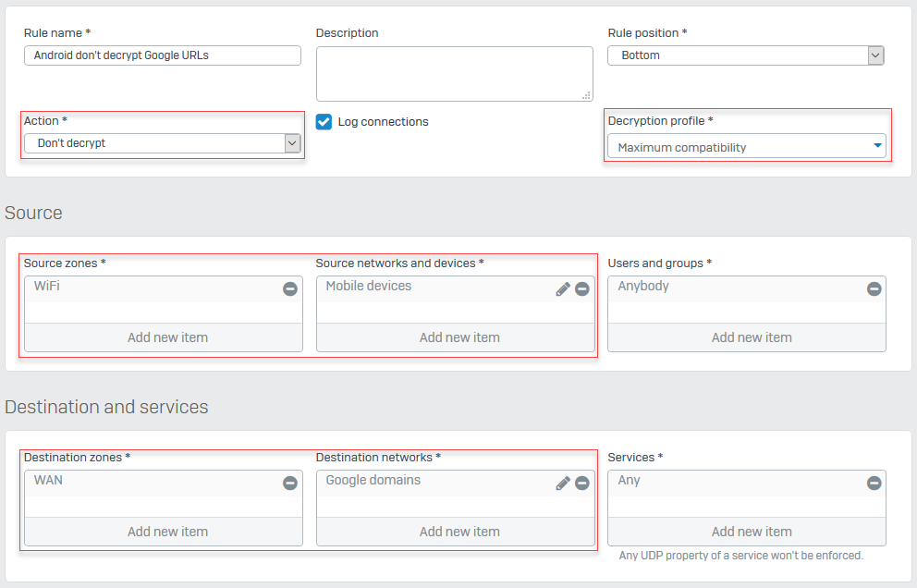Add new item under Users and groups
Viewport: 917px width, 588px height.
751,337
